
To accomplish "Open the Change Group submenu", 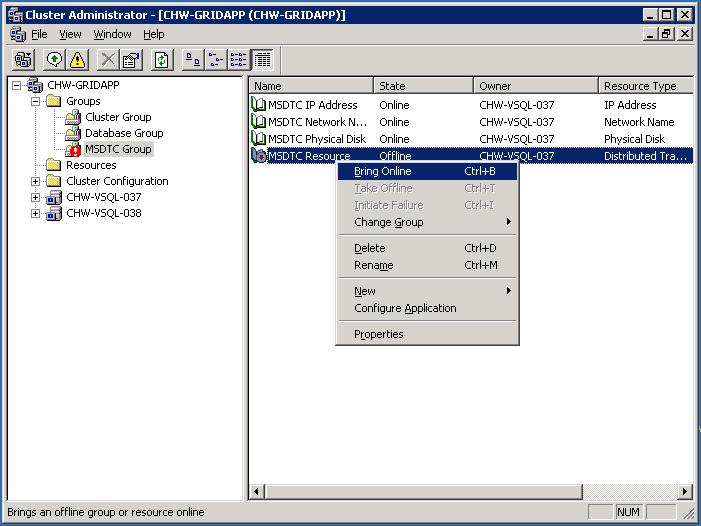I will point(427,222).
